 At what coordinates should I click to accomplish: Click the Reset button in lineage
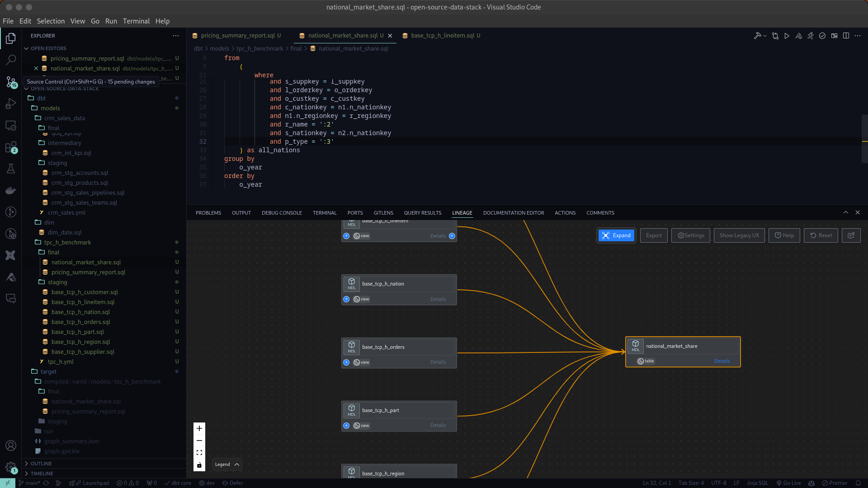821,235
